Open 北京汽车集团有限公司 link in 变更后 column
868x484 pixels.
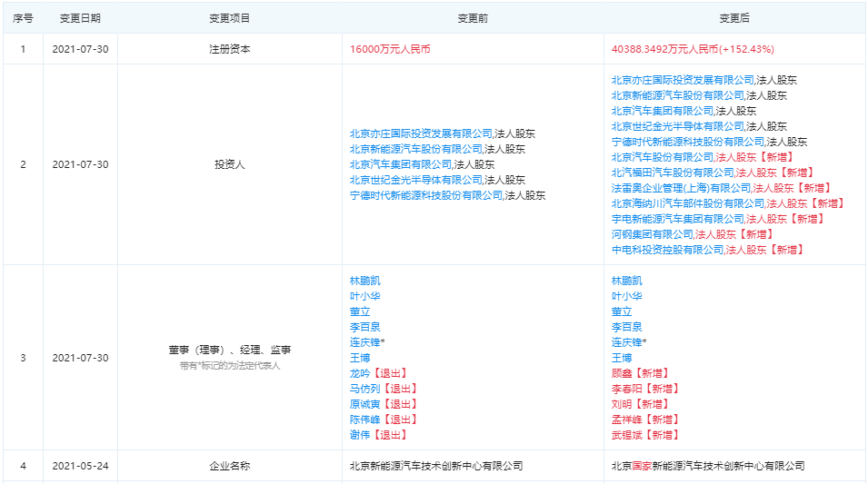(662, 111)
